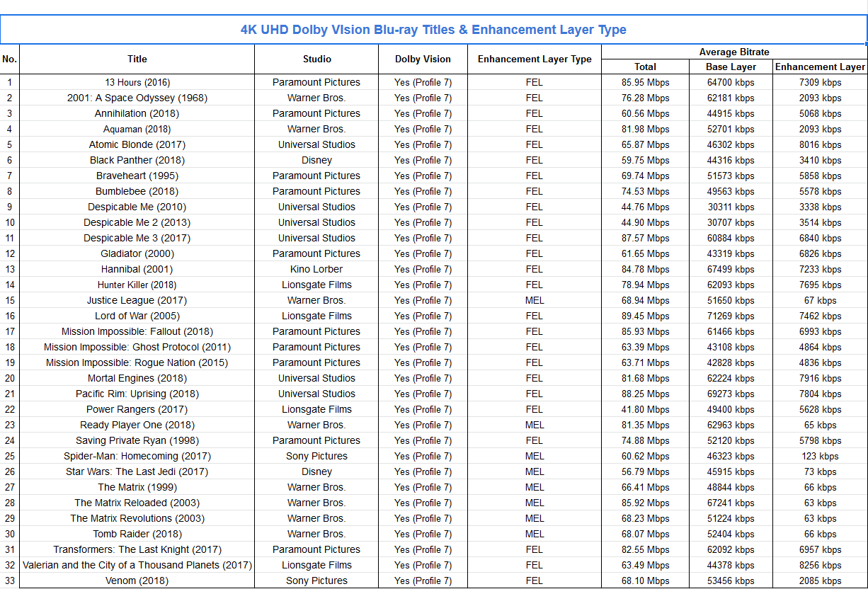The height and width of the screenshot is (589, 868).
Task: Select the '8256 kbps' enhancement layer cell
Action: (820, 566)
